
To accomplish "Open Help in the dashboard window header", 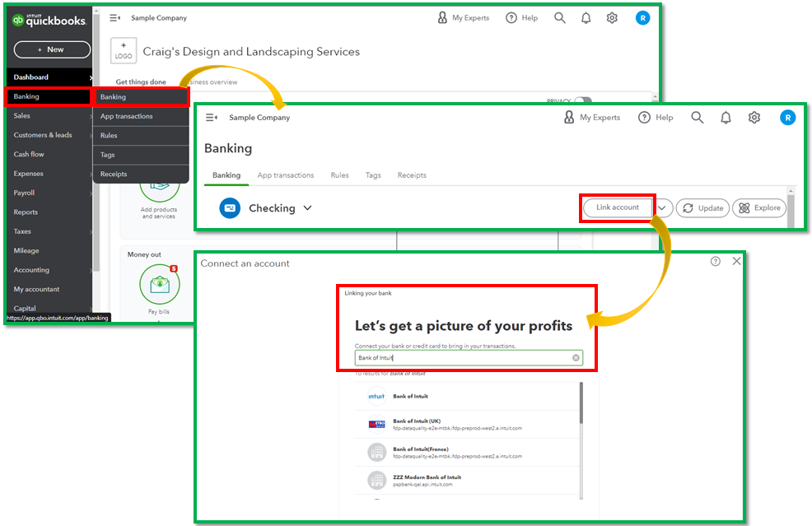I will 522,17.
